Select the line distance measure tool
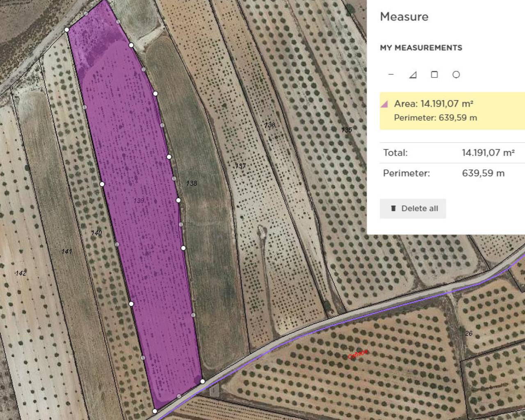This screenshot has height=420, width=525. coord(391,75)
